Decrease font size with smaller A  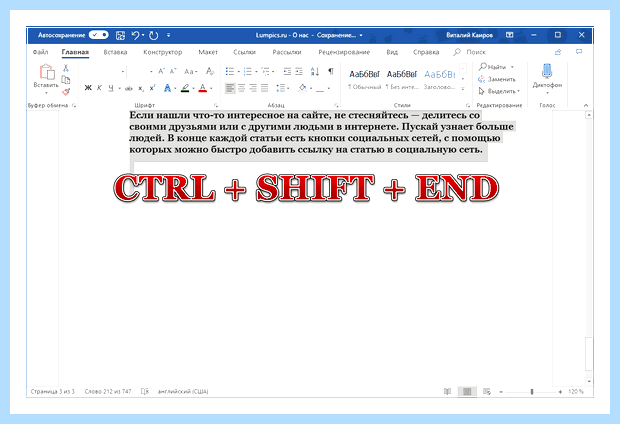[x=173, y=71]
